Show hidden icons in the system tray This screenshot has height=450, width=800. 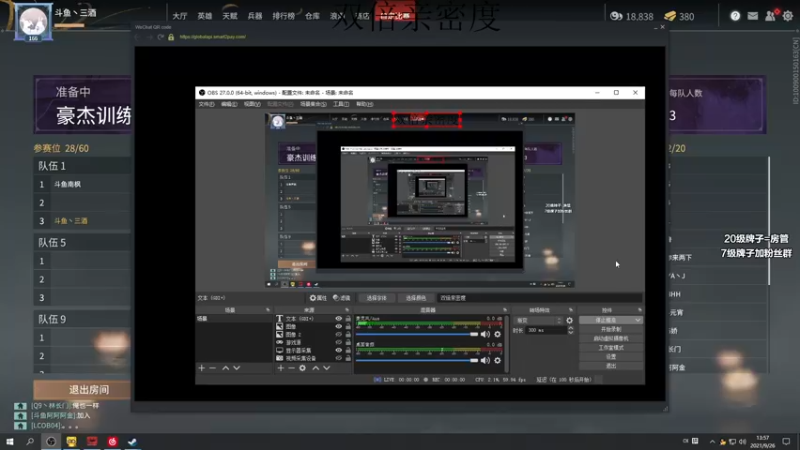tap(712, 441)
